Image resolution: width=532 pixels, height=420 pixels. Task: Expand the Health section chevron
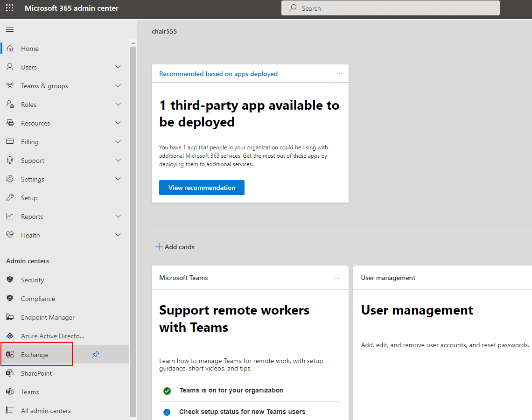pyautogui.click(x=118, y=235)
